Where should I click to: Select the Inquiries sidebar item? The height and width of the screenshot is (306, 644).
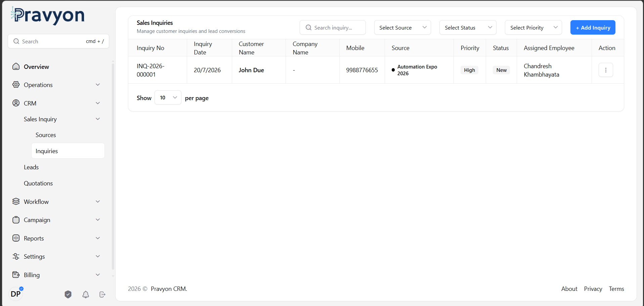pos(68,151)
